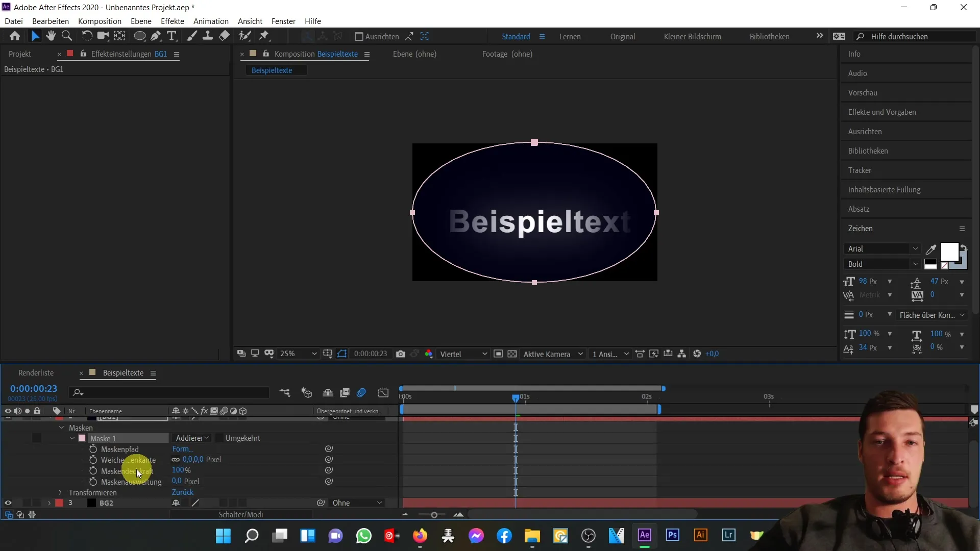The width and height of the screenshot is (980, 551).
Task: Collapse the Masken properties group
Action: click(x=61, y=427)
